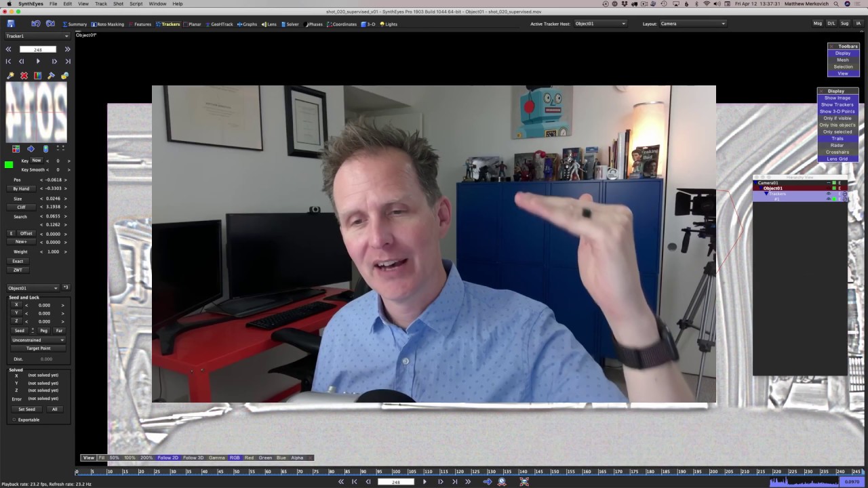The image size is (868, 488).
Task: Click the Redo arrow icon
Action: (x=50, y=24)
